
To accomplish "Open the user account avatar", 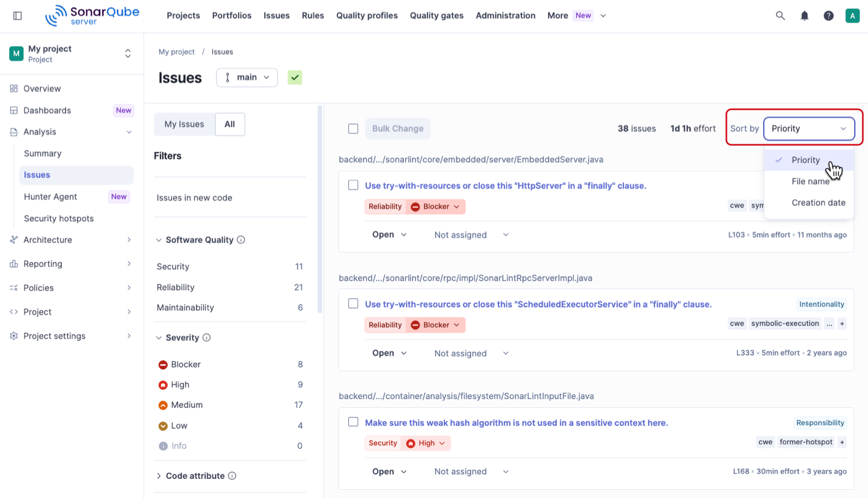I will pyautogui.click(x=852, y=16).
